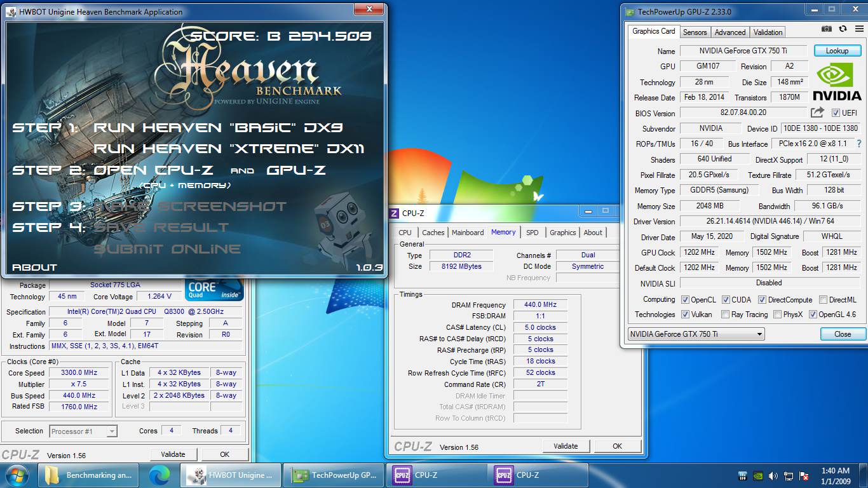Toggle the DirectML checkbox
Viewport: 868px width, 488px height.
tap(823, 300)
